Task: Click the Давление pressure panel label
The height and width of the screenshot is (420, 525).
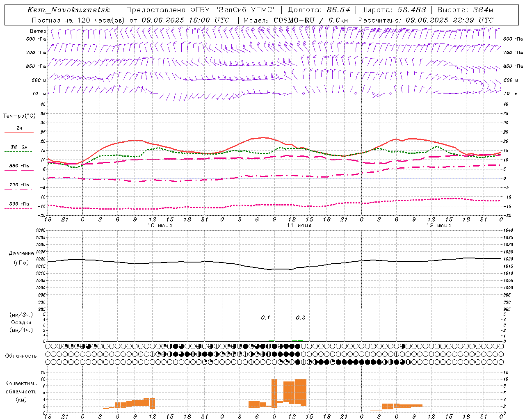Action: [21, 253]
